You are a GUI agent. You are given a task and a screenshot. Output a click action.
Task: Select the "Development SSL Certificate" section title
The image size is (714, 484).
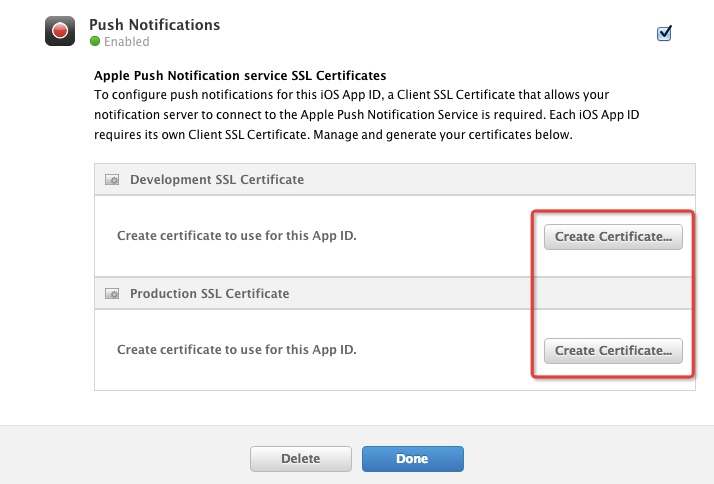pos(217,180)
